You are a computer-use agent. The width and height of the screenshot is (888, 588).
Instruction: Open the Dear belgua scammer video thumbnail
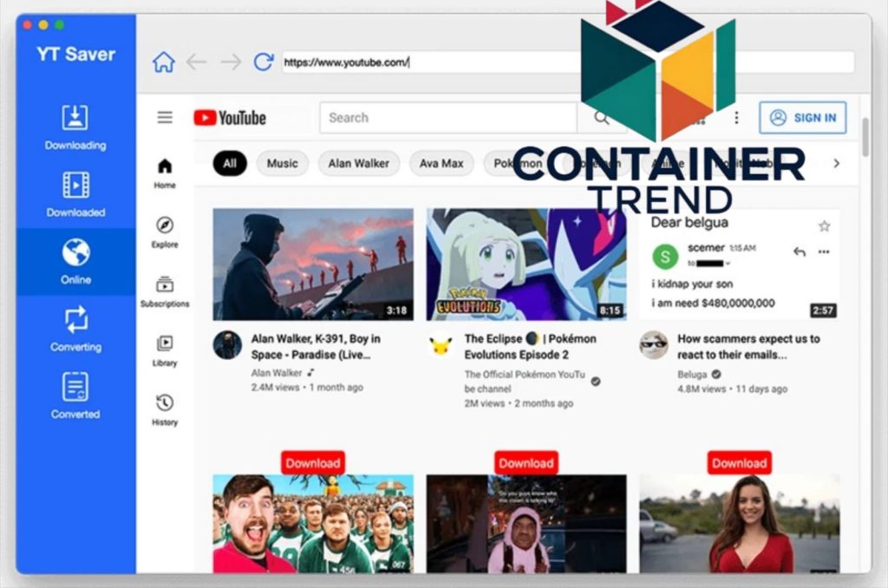(739, 265)
